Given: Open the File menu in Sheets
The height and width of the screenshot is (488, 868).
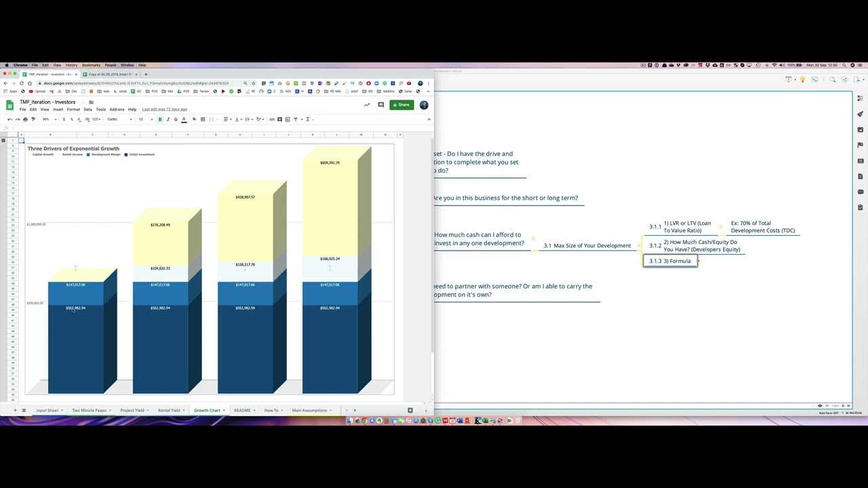Looking at the screenshot, I should (22, 109).
